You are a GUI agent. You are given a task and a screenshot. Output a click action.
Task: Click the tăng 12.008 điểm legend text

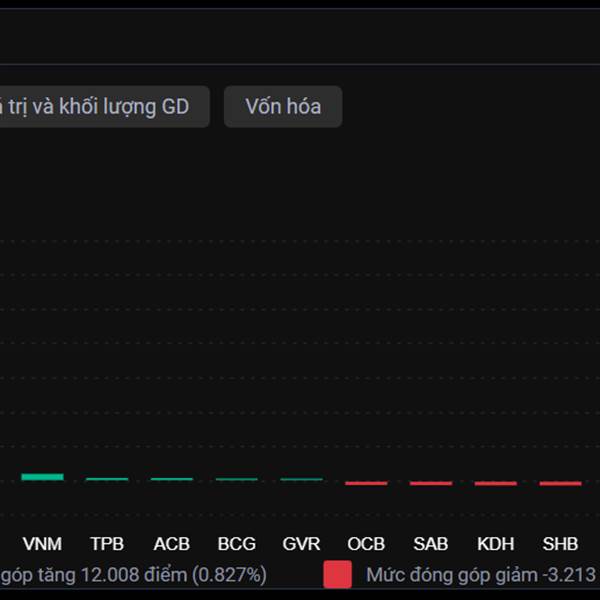[x=136, y=575]
